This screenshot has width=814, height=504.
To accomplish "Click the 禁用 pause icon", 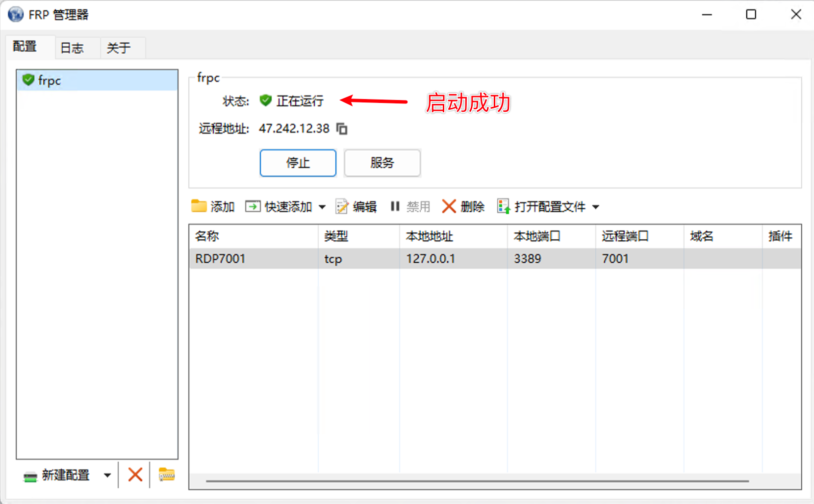I will 395,206.
